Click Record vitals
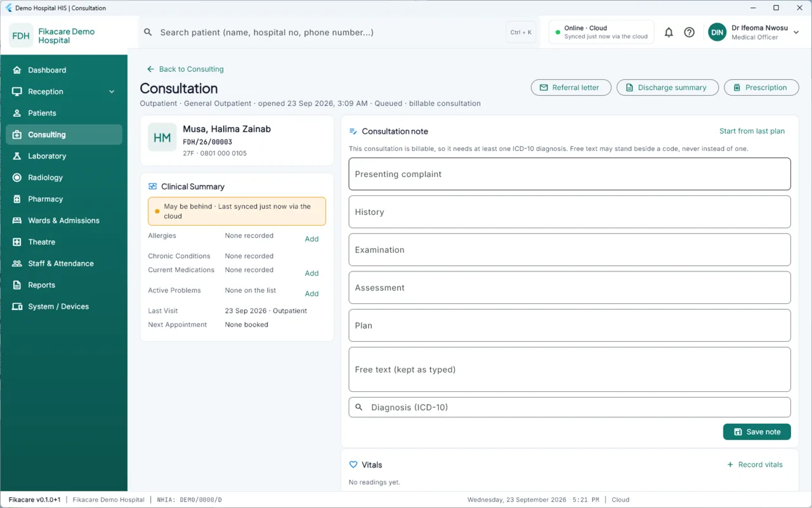Viewport: 812px width, 508px height. [x=755, y=465]
